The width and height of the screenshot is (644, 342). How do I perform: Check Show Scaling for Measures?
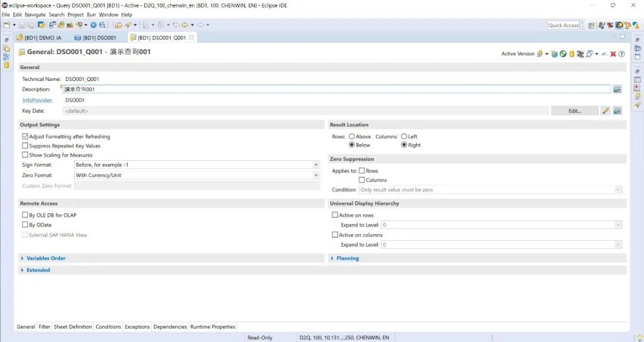pos(25,155)
